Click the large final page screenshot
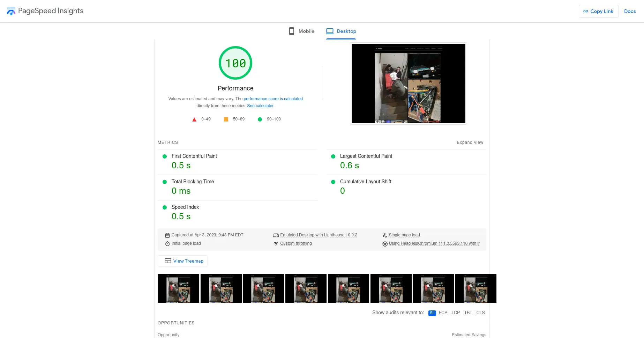 (409, 83)
